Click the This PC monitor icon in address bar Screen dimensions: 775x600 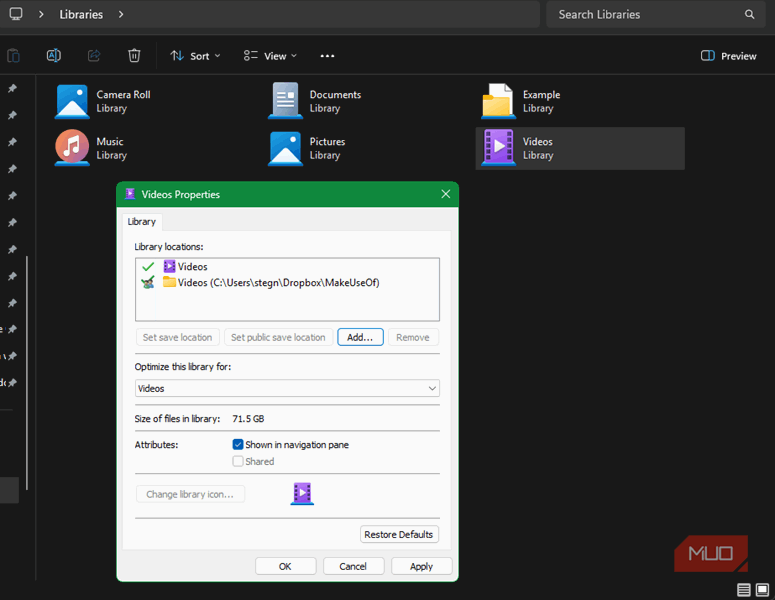point(16,14)
